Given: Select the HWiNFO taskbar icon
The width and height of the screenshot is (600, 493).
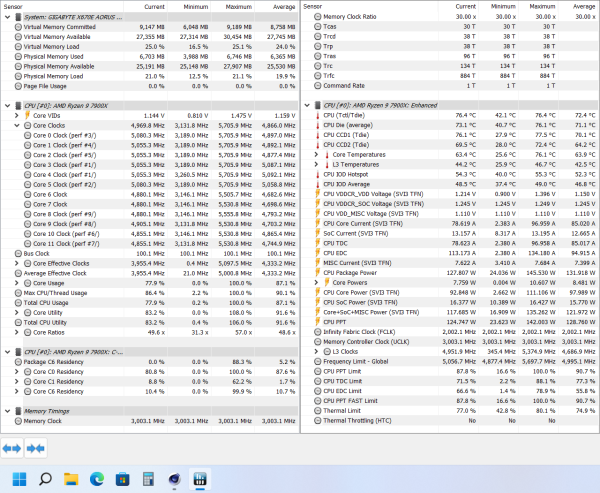Looking at the screenshot, I should point(200,479).
